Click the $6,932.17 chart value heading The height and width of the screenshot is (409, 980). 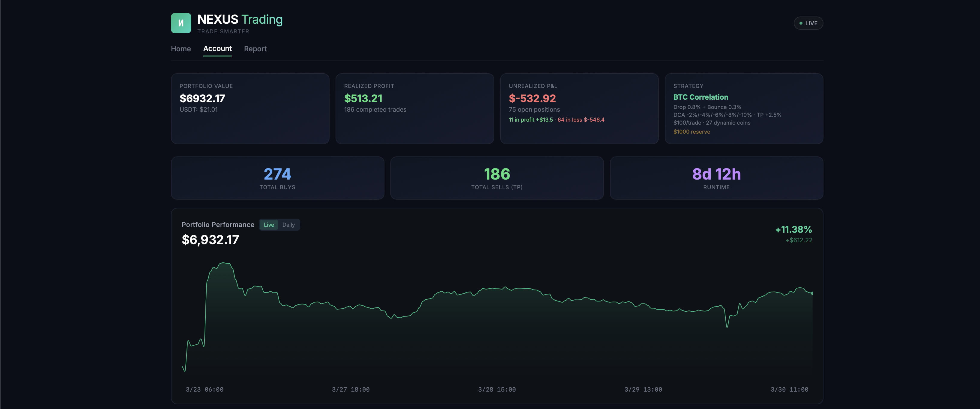[x=210, y=240]
